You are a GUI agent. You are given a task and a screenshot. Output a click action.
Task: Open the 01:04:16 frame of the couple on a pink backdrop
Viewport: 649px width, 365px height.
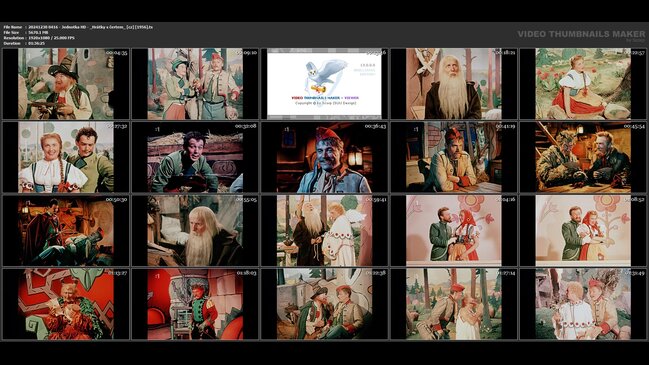(x=454, y=231)
